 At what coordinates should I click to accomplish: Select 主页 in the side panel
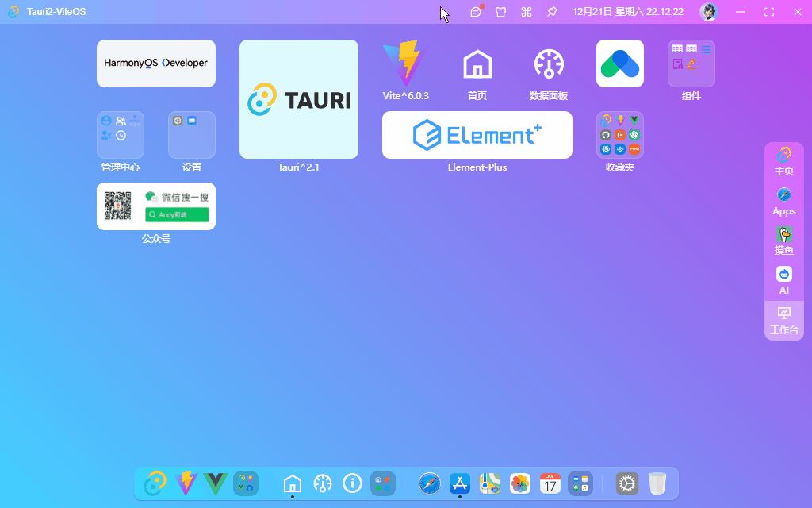pyautogui.click(x=783, y=161)
